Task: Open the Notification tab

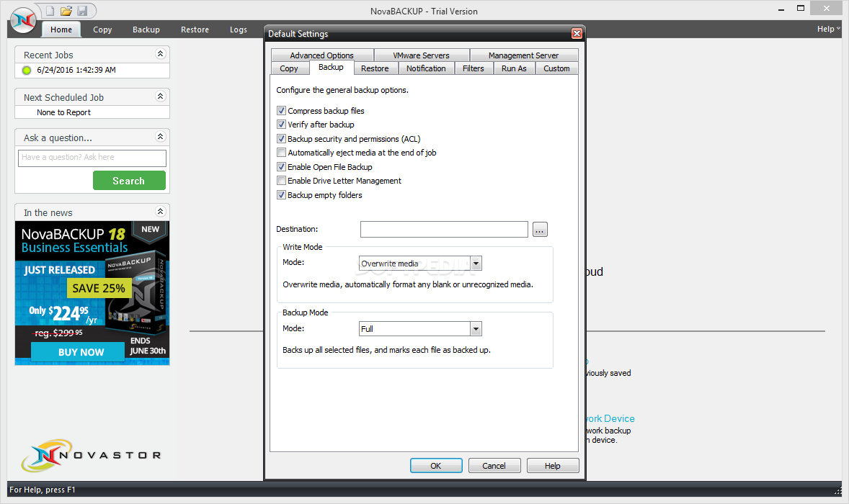Action: coord(426,68)
